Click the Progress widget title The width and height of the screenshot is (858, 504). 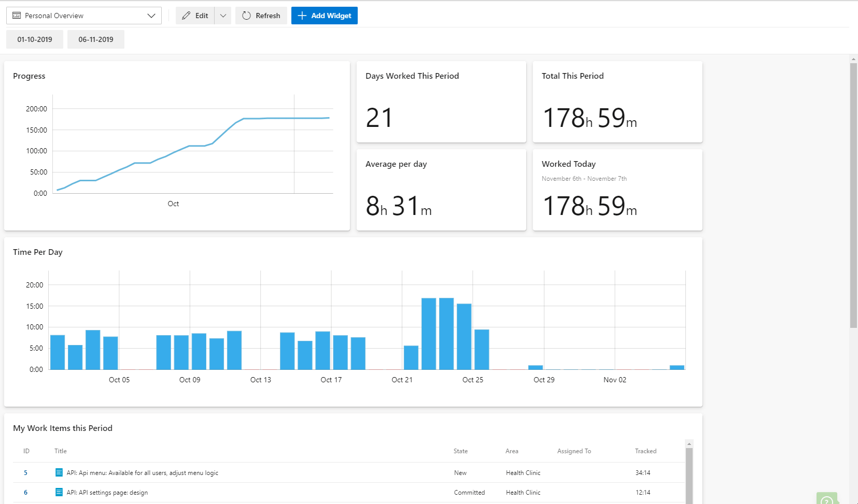29,76
